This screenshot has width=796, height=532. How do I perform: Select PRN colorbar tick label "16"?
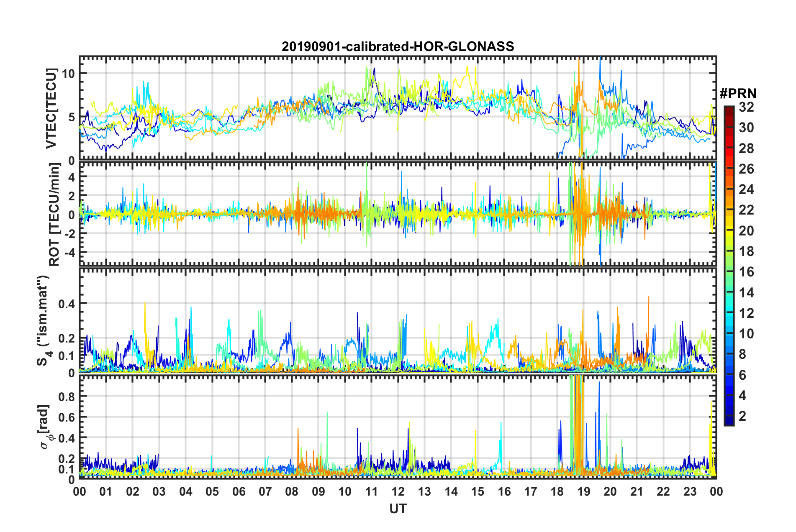(x=747, y=272)
